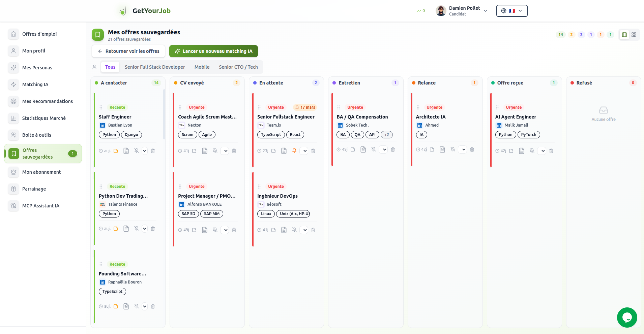Select the Senior CTO / Tech tab
644x334 pixels.
(238, 67)
